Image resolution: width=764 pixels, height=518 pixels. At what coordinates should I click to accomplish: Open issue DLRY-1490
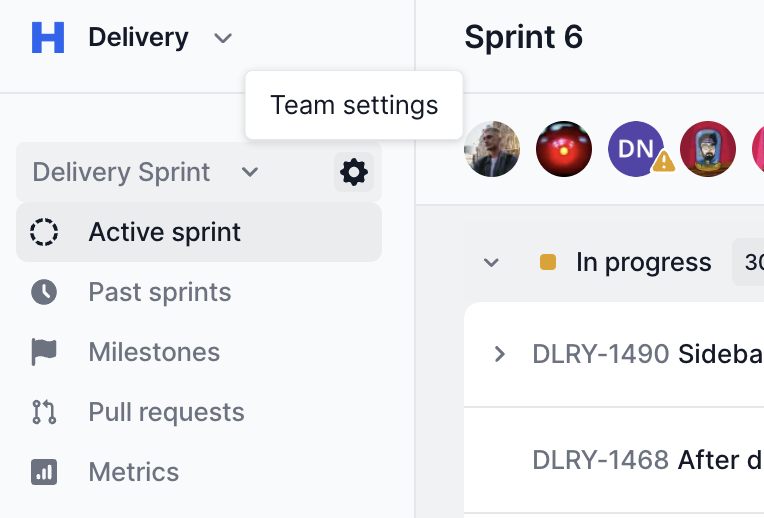[600, 353]
